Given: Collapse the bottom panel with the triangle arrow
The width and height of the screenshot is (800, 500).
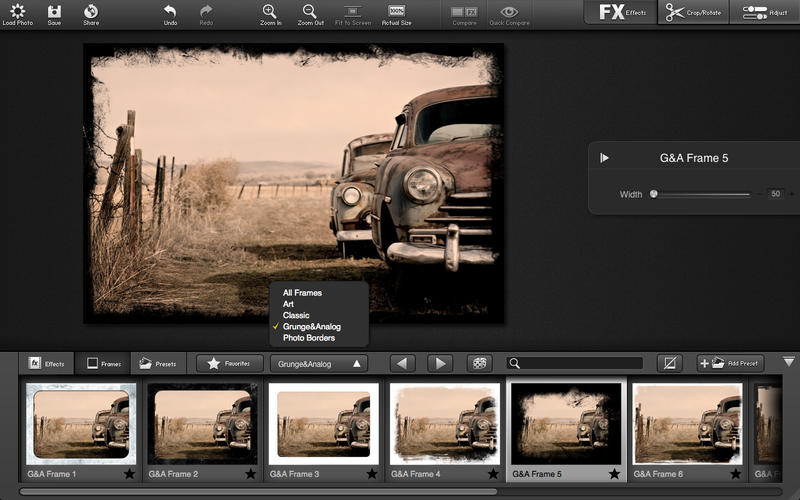Looking at the screenshot, I should pos(788,362).
